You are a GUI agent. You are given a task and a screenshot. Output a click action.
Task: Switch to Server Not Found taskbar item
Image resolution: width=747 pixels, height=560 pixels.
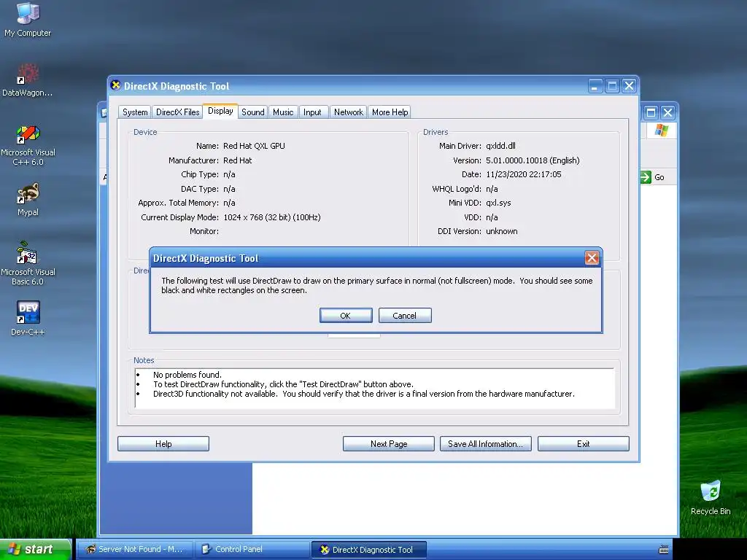point(135,550)
